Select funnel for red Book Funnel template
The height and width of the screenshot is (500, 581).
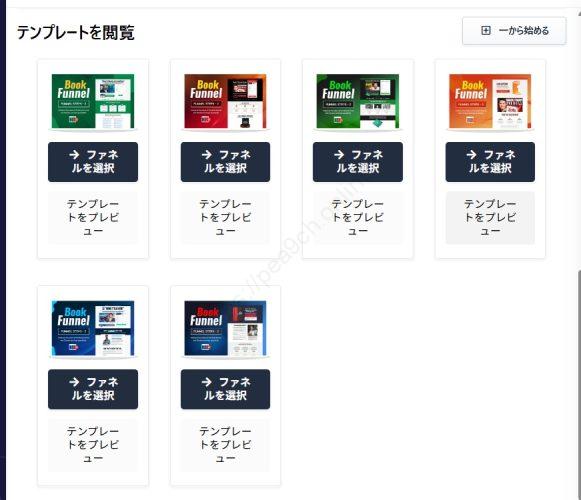click(225, 162)
